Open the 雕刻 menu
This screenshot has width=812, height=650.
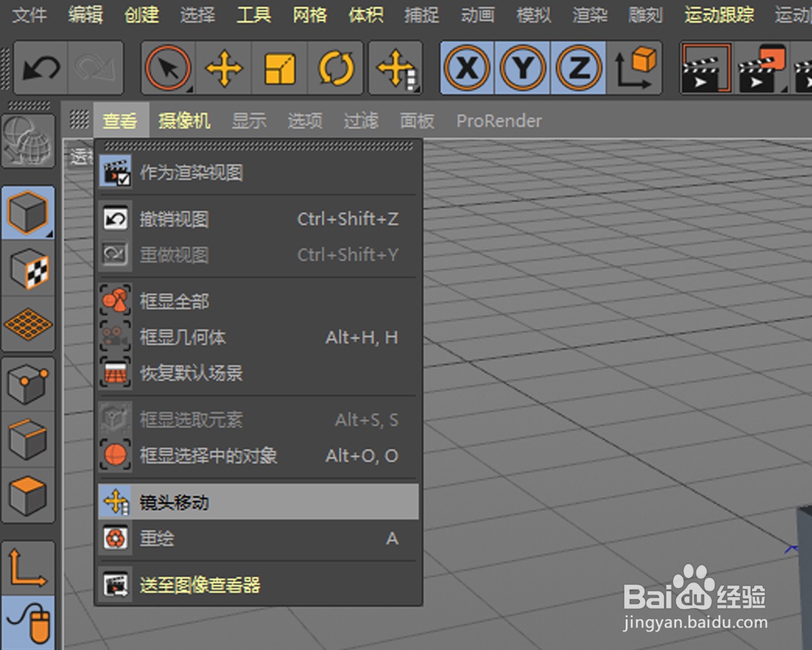click(x=645, y=14)
